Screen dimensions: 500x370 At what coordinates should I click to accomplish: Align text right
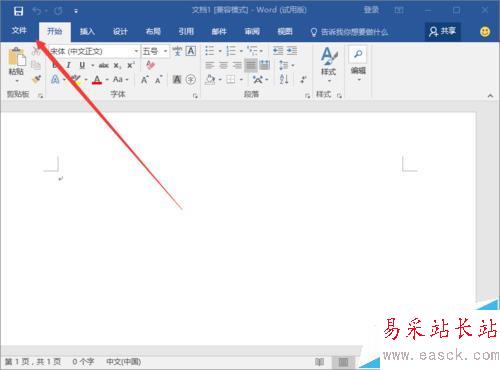(237, 65)
